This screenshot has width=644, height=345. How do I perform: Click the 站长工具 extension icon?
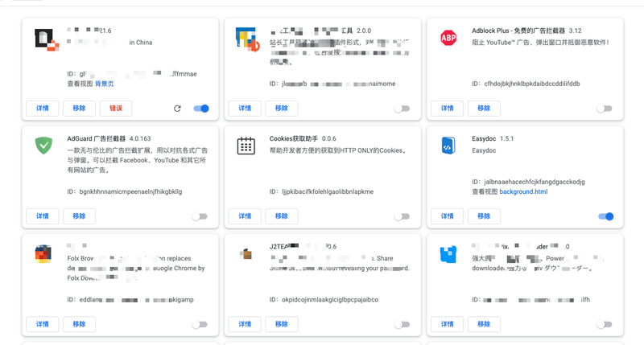pyautogui.click(x=247, y=39)
